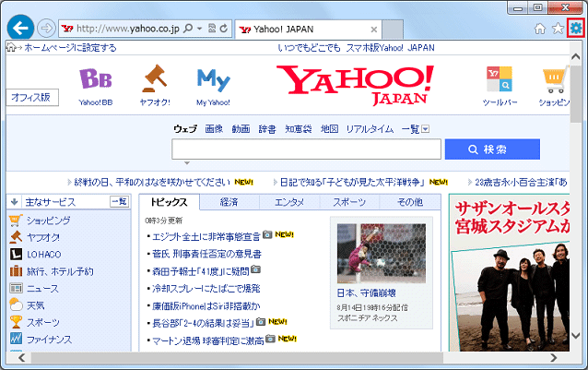The width and height of the screenshot is (588, 370).
Task: Click the travel suitcase icon in sidebar
Action: [x=16, y=271]
